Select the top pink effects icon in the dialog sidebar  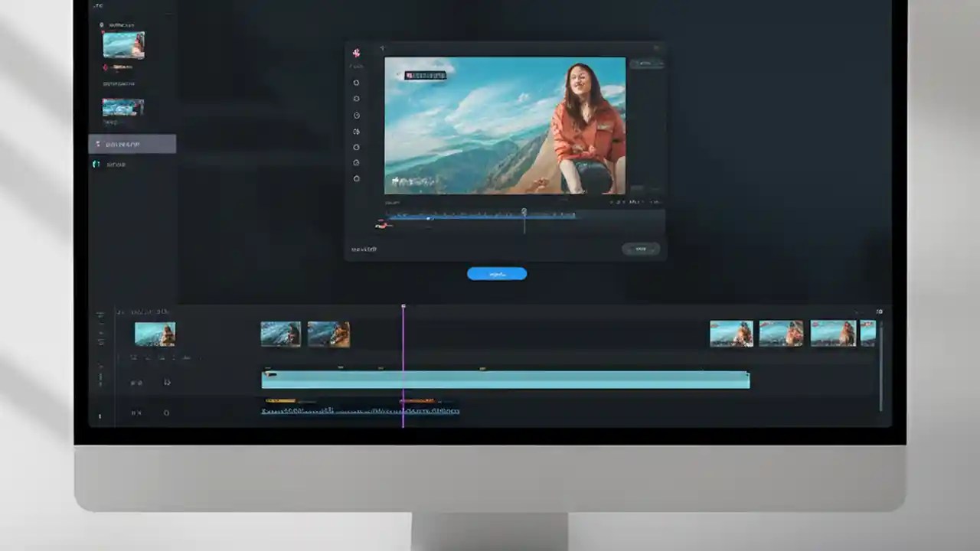pos(355,54)
